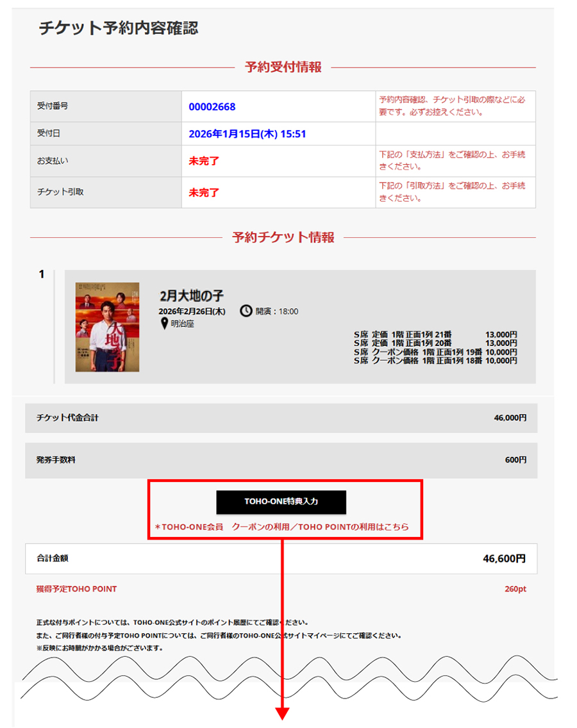Viewport: 577px width, 728px height.
Task: Click the reception date 2026年1月15日(木) 15:51
Action: tap(247, 134)
